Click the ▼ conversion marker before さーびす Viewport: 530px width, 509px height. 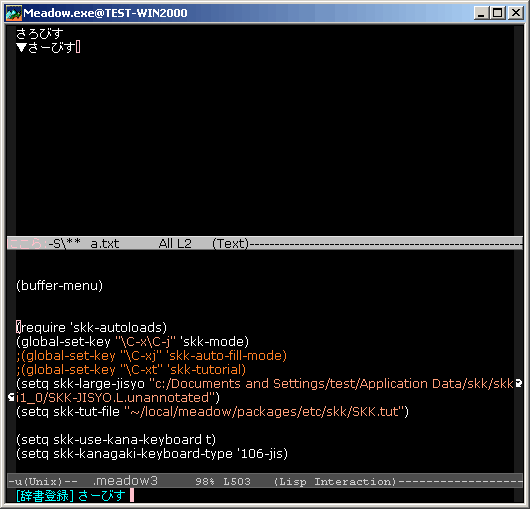tap(22, 47)
